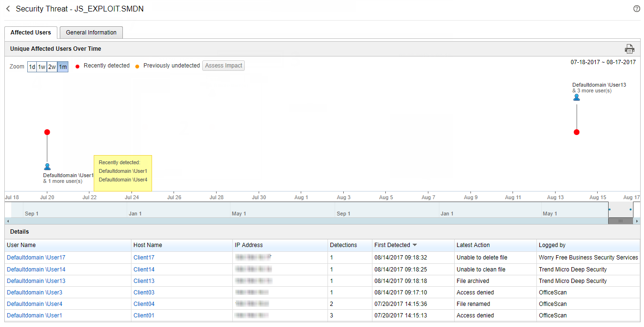Screen dimensions: 644x327
Task: Click the back arrow beside Security Threat title
Action: pos(8,9)
